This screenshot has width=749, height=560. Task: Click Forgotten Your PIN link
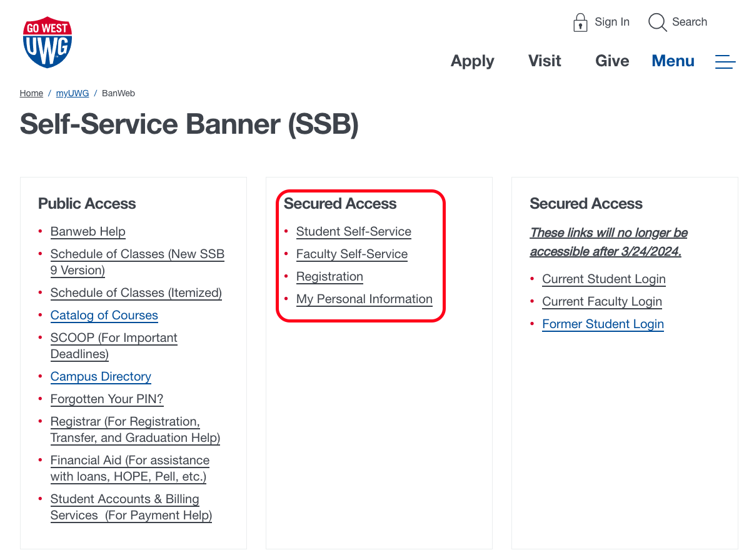107,399
